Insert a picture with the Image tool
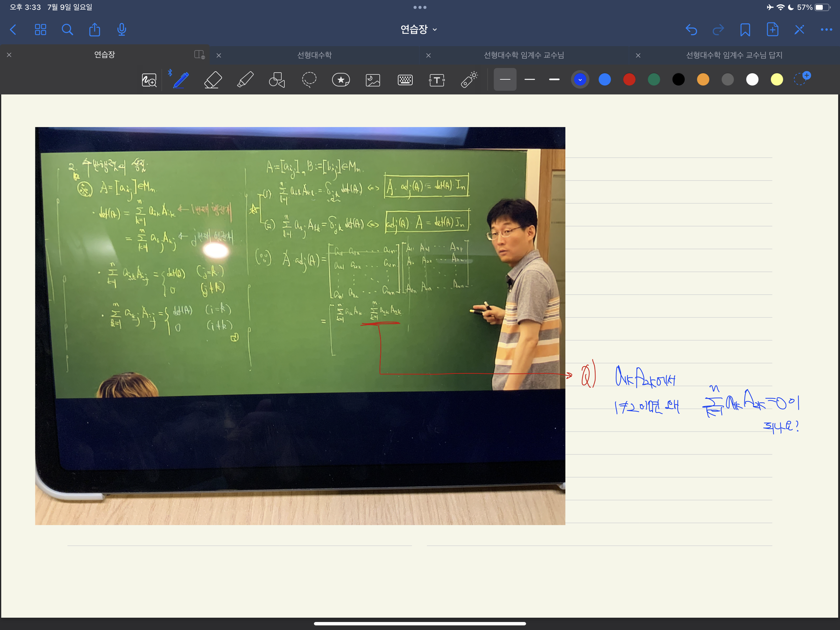Screen dimensions: 840x630 pyautogui.click(x=373, y=80)
